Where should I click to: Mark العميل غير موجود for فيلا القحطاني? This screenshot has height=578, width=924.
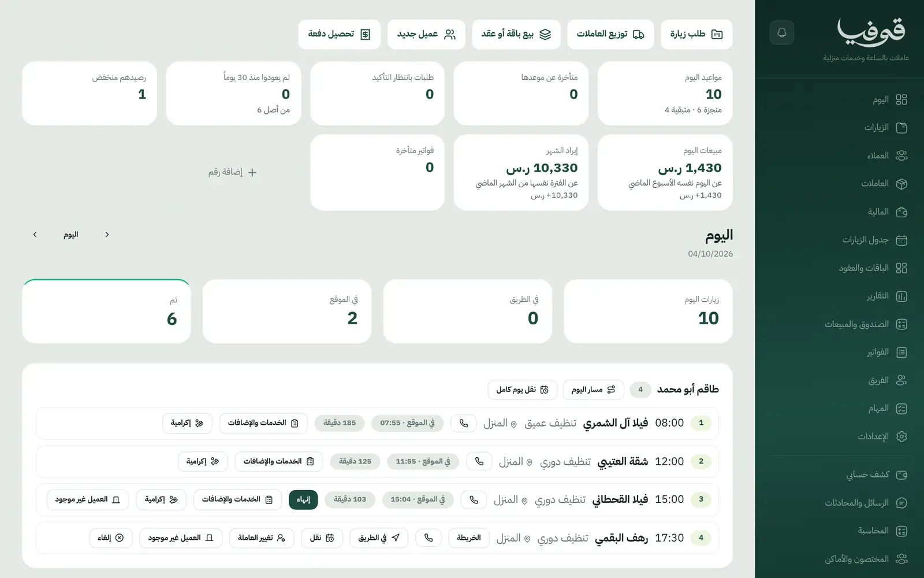(88, 500)
